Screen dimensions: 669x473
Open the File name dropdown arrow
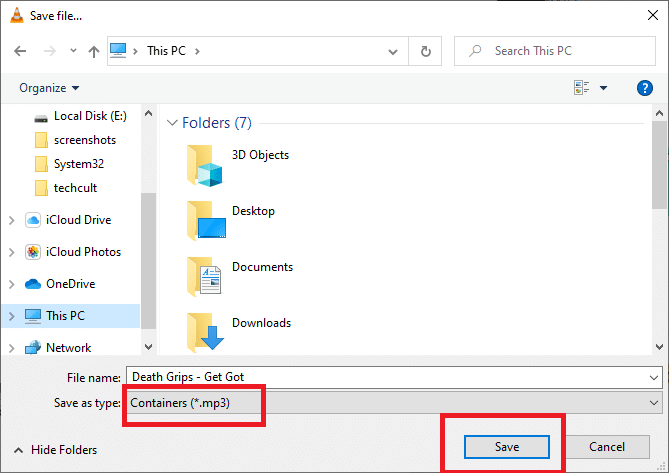[654, 377]
